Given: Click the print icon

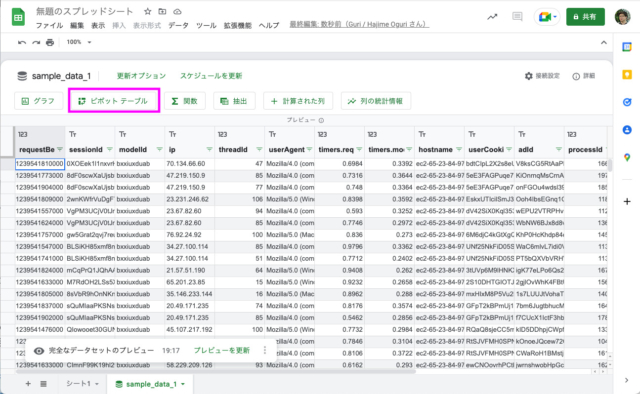Looking at the screenshot, I should click(50, 42).
